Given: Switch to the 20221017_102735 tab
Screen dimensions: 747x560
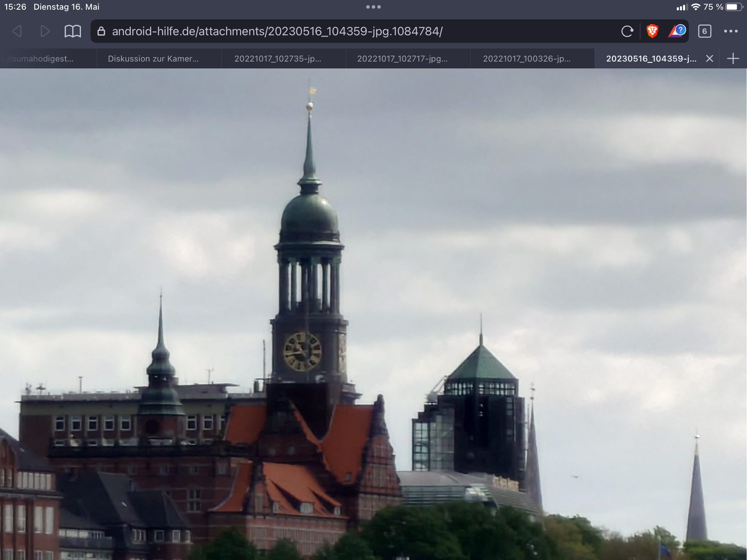Looking at the screenshot, I should (x=278, y=59).
